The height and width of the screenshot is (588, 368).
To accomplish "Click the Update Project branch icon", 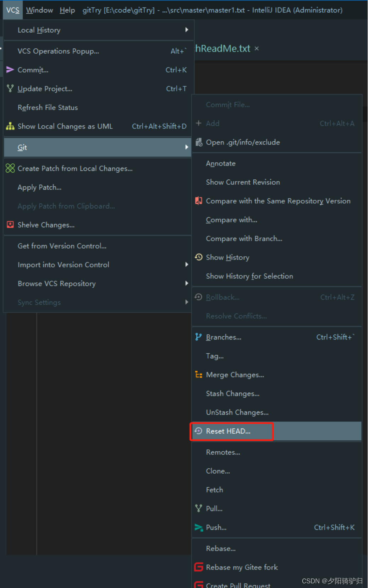I will point(10,88).
